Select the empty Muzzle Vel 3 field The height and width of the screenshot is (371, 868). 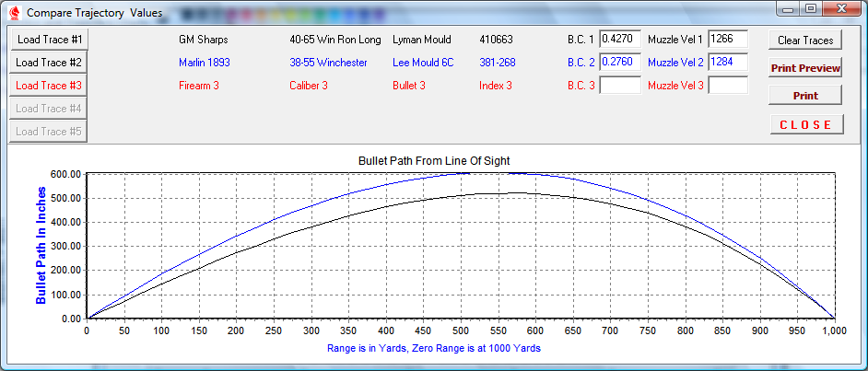coord(727,86)
